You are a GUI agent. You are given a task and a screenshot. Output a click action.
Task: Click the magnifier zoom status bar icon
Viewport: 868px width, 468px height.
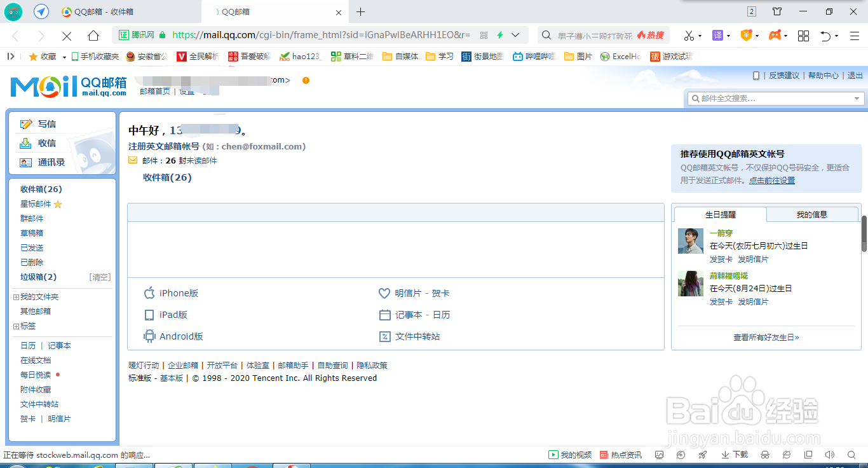tap(852, 455)
